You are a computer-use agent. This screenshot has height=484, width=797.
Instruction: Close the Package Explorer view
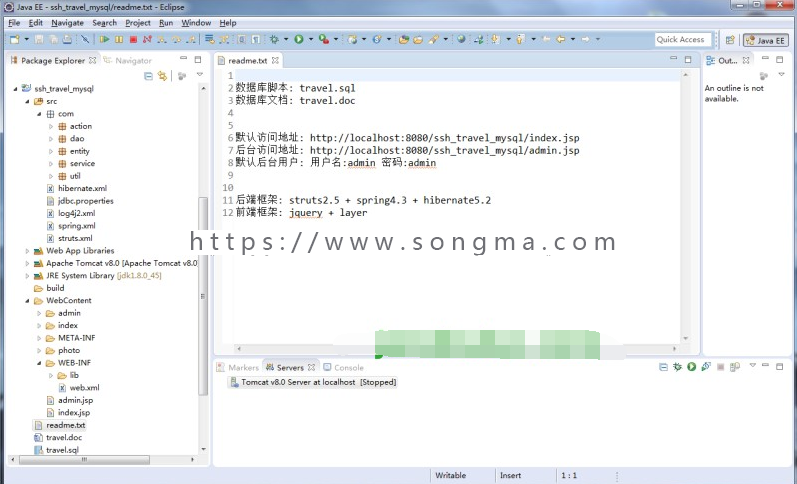click(93, 60)
